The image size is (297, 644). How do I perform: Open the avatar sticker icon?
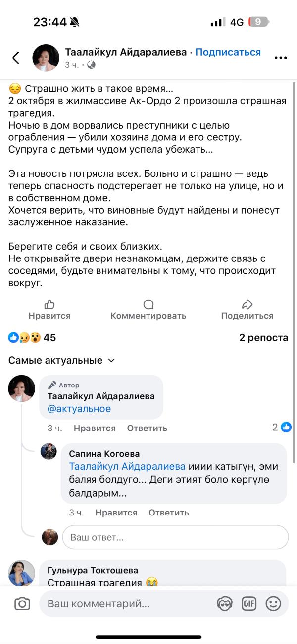(225, 603)
